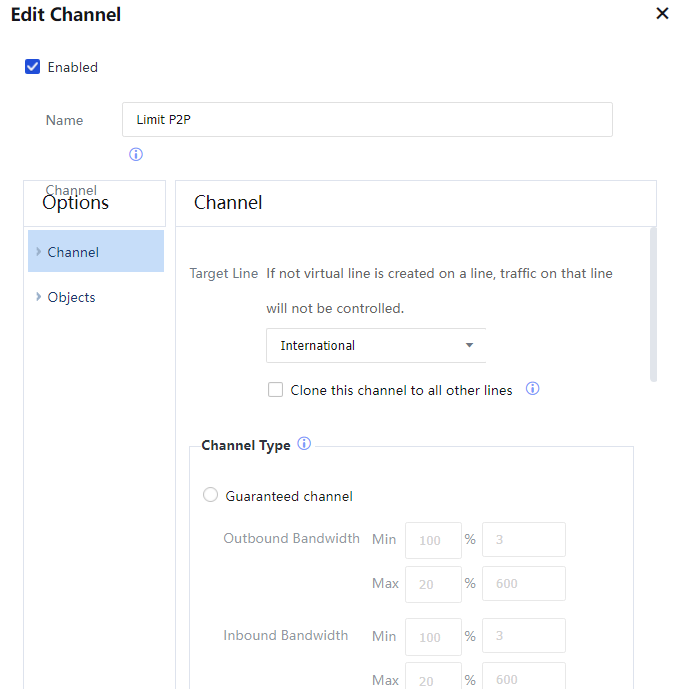Click the info icon below the Name field

[136, 155]
